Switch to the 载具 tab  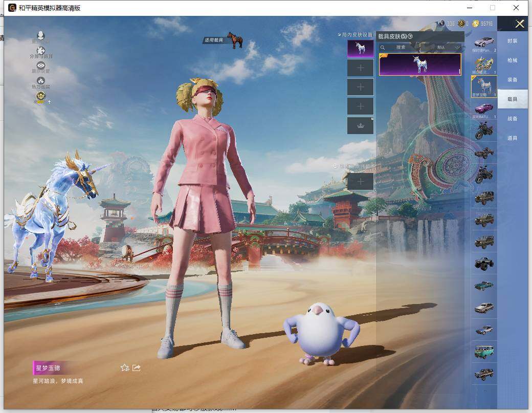point(513,99)
